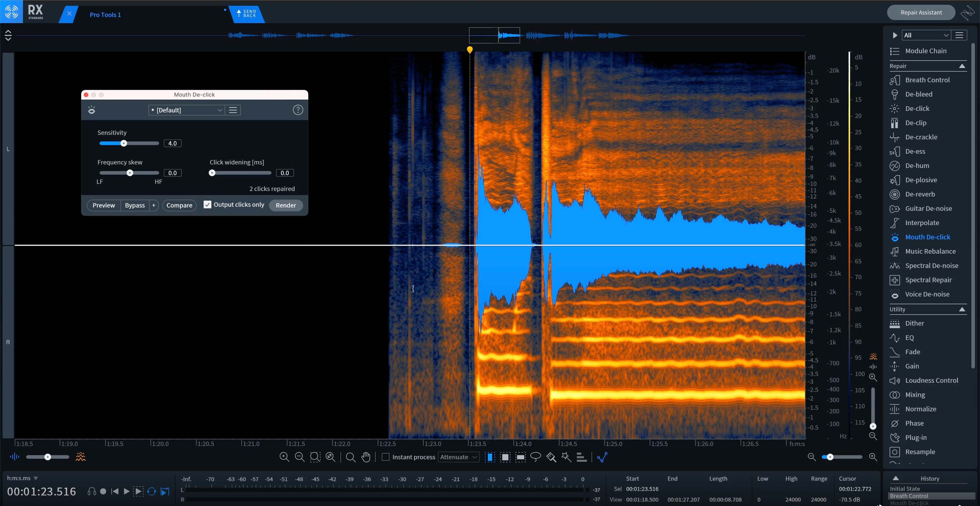Select the magic wand tool

click(x=566, y=457)
